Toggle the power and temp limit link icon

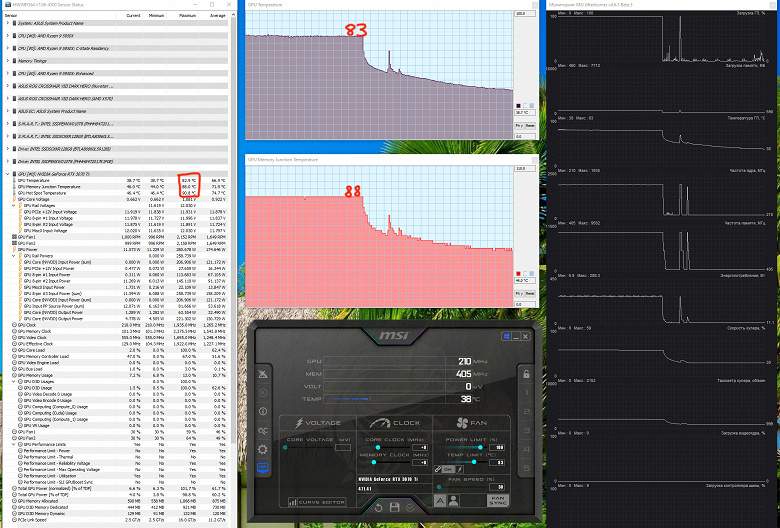coord(438,469)
